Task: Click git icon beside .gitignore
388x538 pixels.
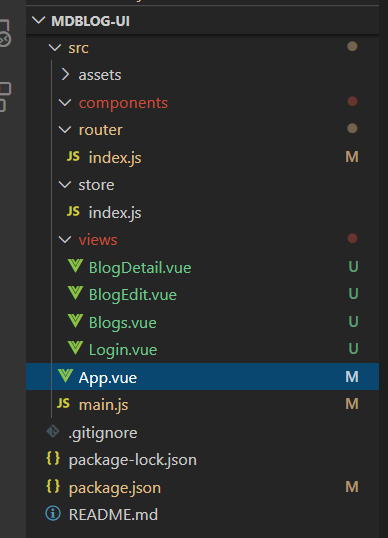Action: pyautogui.click(x=53, y=431)
